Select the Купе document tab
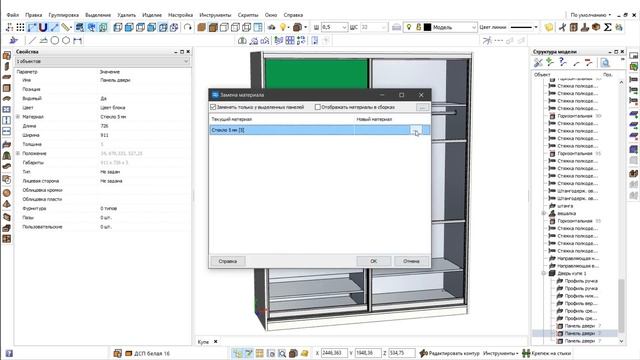Viewport: 640px width, 360px height. pyautogui.click(x=203, y=342)
